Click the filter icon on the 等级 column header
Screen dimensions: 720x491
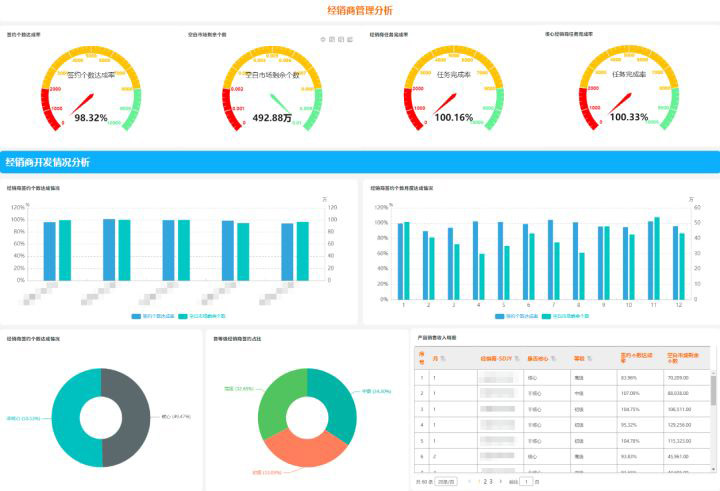pos(589,358)
